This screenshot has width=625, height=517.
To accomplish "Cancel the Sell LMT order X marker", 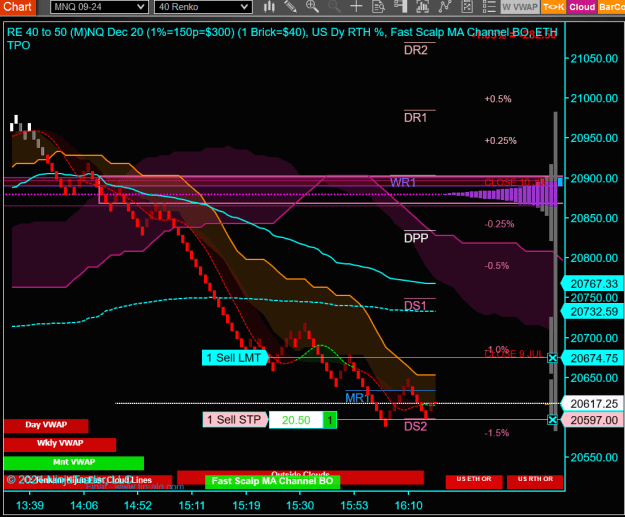I will (x=552, y=358).
